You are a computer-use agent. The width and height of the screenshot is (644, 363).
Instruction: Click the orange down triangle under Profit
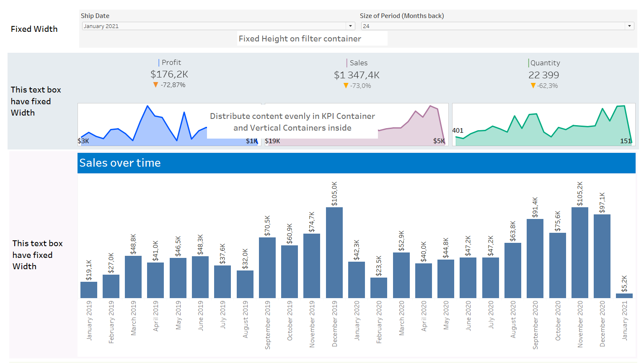point(155,85)
